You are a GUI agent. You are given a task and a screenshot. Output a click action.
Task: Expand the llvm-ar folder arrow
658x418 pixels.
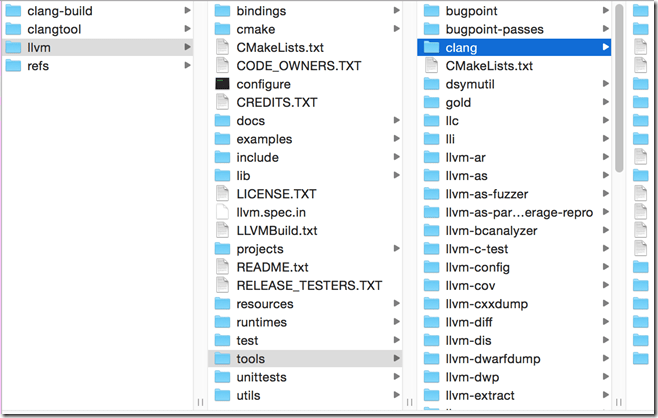click(x=605, y=157)
